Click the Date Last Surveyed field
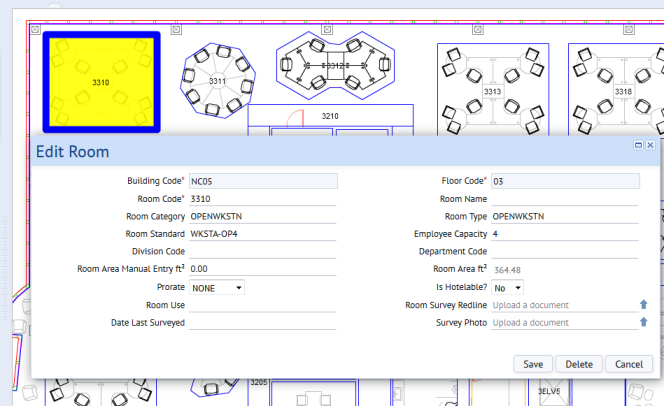The width and height of the screenshot is (664, 407). point(263,323)
